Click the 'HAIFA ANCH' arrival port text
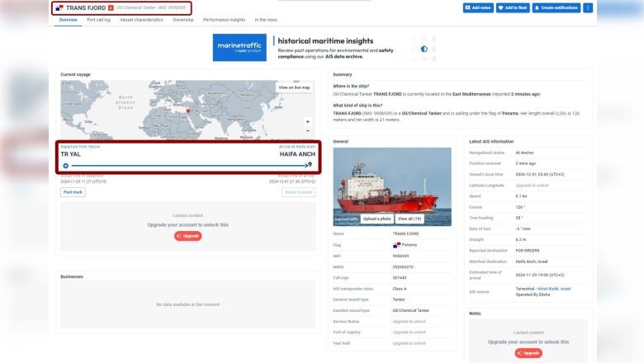The image size is (644, 363). coord(297,154)
